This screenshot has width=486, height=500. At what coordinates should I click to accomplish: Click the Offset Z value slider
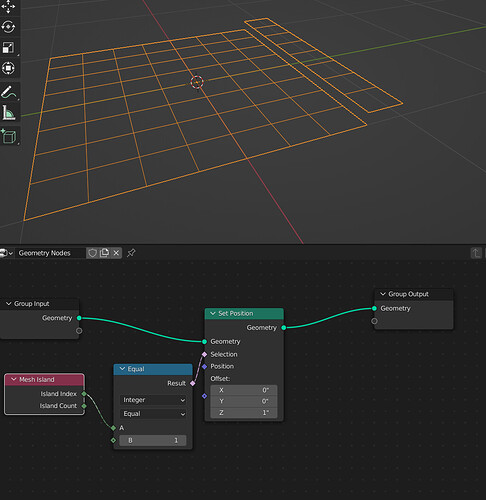pyautogui.click(x=244, y=413)
